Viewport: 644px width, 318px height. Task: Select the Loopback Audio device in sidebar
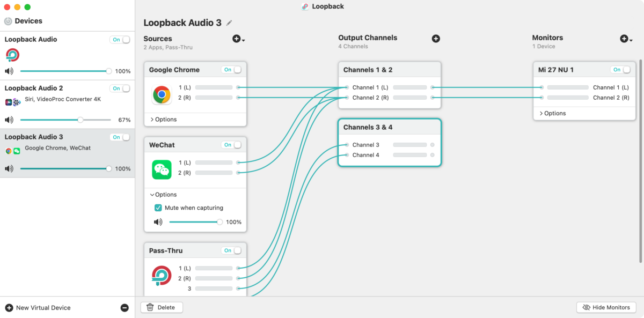[68, 55]
